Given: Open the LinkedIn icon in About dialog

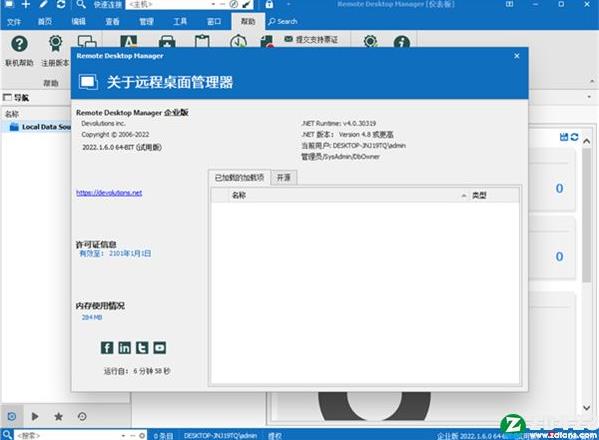Looking at the screenshot, I should tap(125, 348).
